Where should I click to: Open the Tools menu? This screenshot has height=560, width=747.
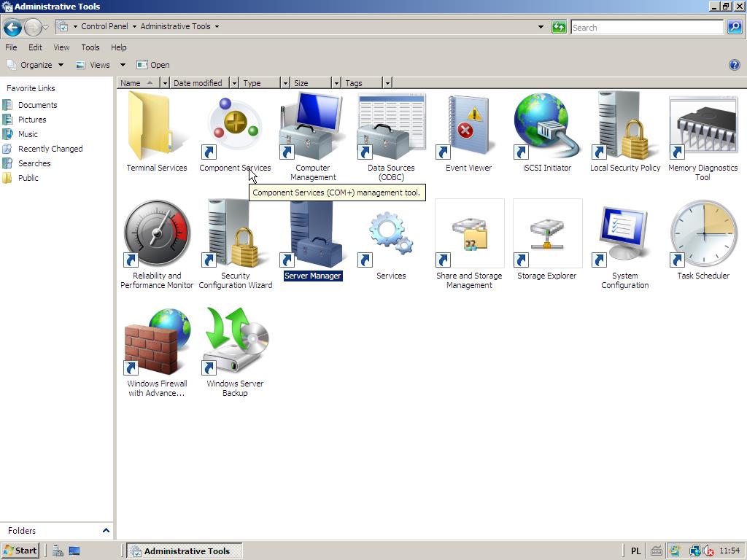point(90,47)
